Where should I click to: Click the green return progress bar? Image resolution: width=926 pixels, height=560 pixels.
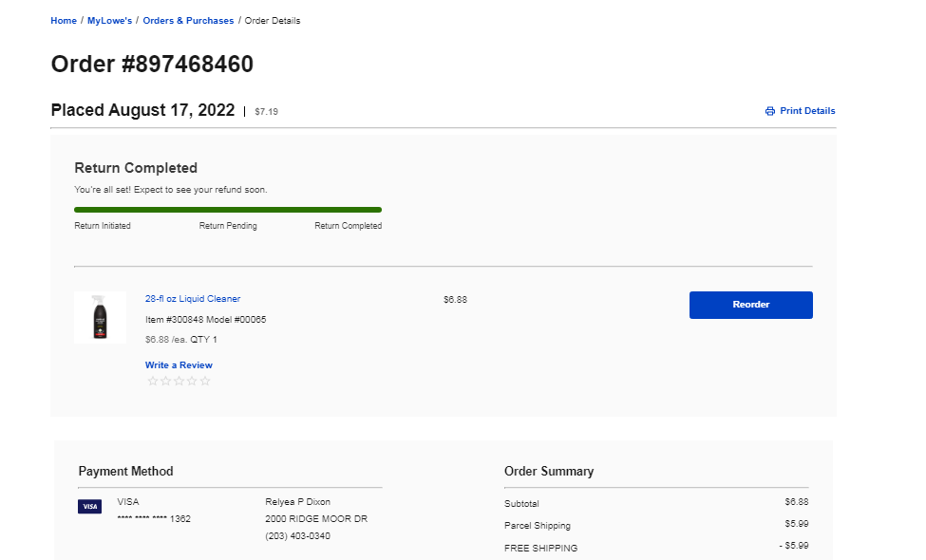[228, 210]
